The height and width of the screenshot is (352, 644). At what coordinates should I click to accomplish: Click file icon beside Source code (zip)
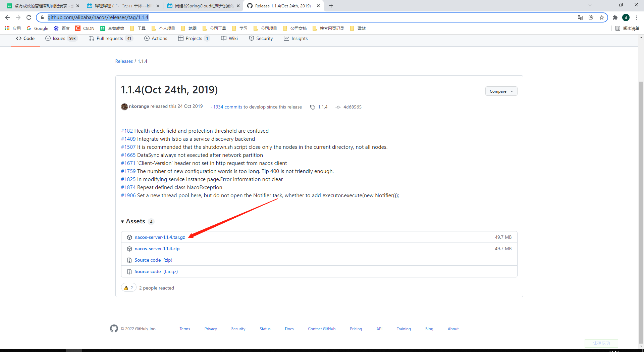click(129, 260)
